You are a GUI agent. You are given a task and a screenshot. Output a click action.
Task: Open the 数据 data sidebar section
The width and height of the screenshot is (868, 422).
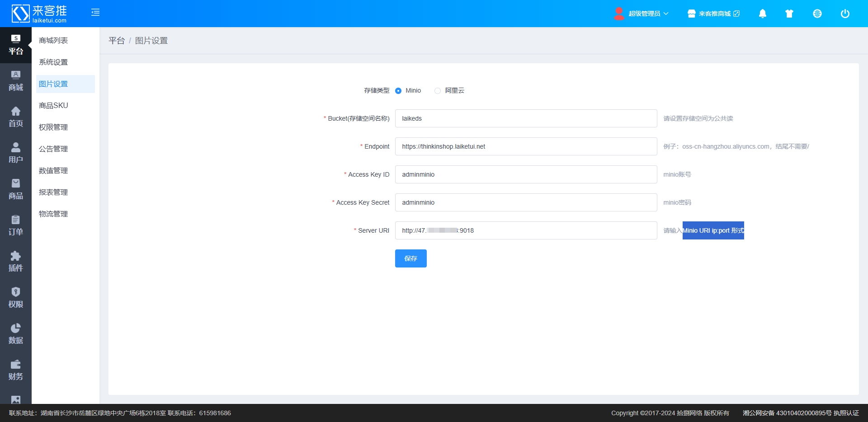pyautogui.click(x=16, y=334)
